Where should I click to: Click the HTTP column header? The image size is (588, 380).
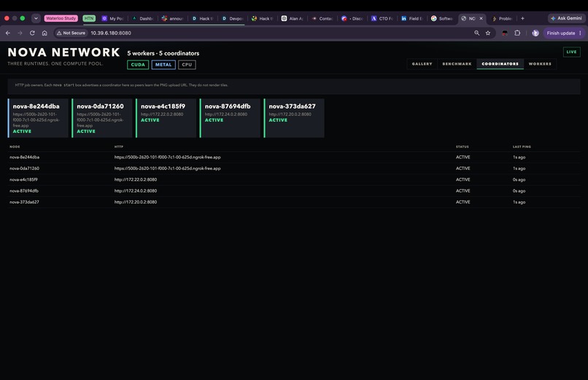[x=118, y=147]
